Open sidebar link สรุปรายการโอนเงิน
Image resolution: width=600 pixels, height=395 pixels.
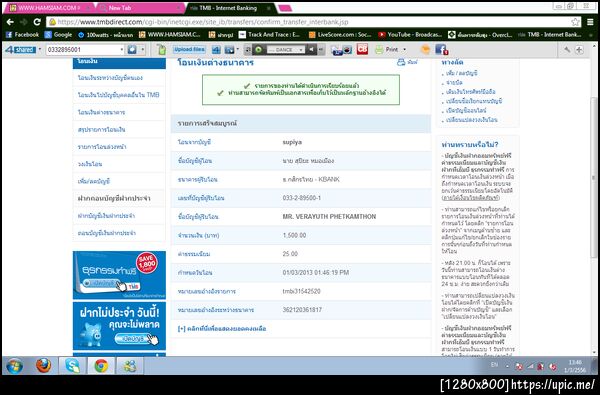(101, 129)
